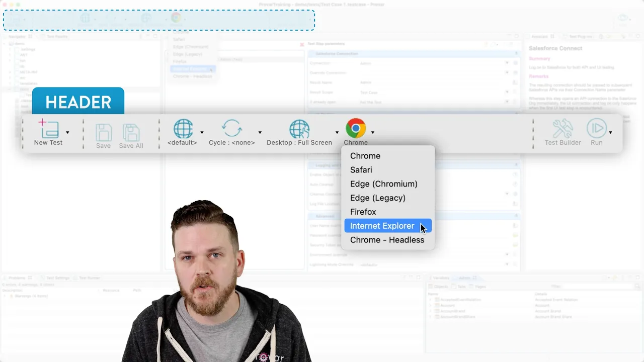Click the Desktop : Full Screen icon
644x362 pixels.
[299, 129]
